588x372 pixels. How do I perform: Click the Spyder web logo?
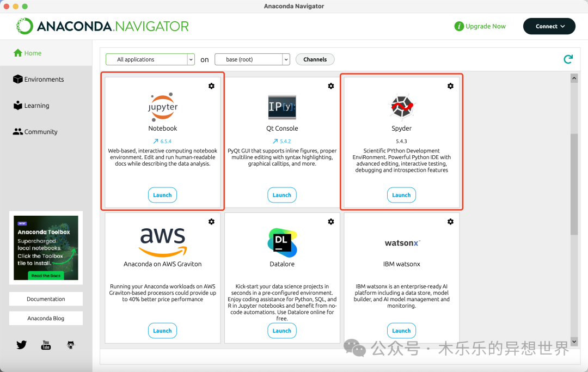402,107
